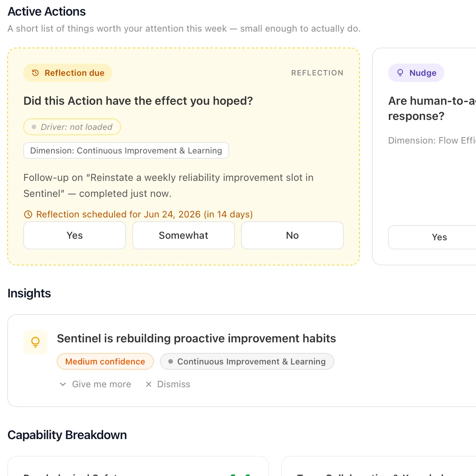The height and width of the screenshot is (476, 476).
Task: Click the Are human-to-agent response question
Action: coord(432,109)
